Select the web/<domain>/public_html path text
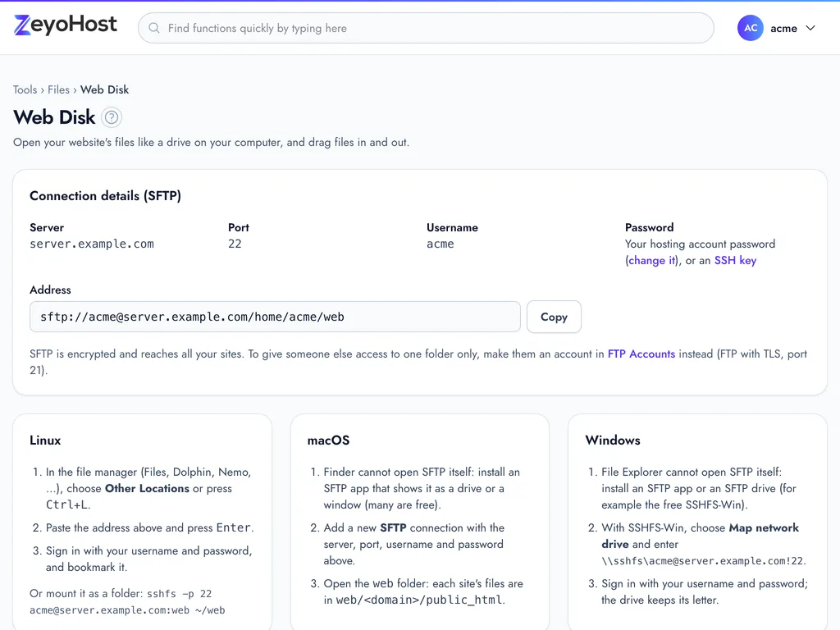The height and width of the screenshot is (630, 840). (x=419, y=600)
